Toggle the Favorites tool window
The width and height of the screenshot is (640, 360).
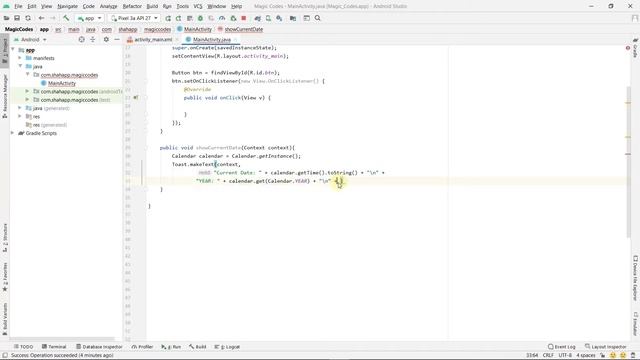click(x=5, y=277)
